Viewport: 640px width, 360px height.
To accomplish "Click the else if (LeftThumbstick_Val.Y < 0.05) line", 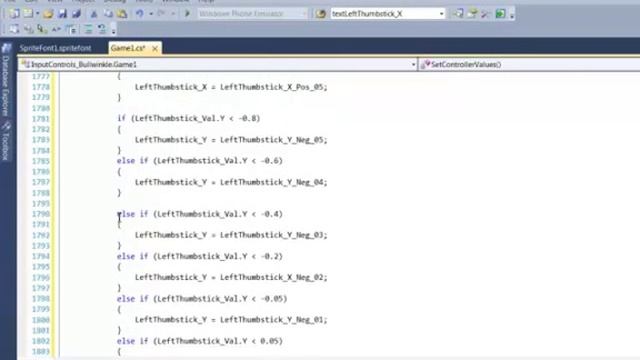I will (x=200, y=341).
